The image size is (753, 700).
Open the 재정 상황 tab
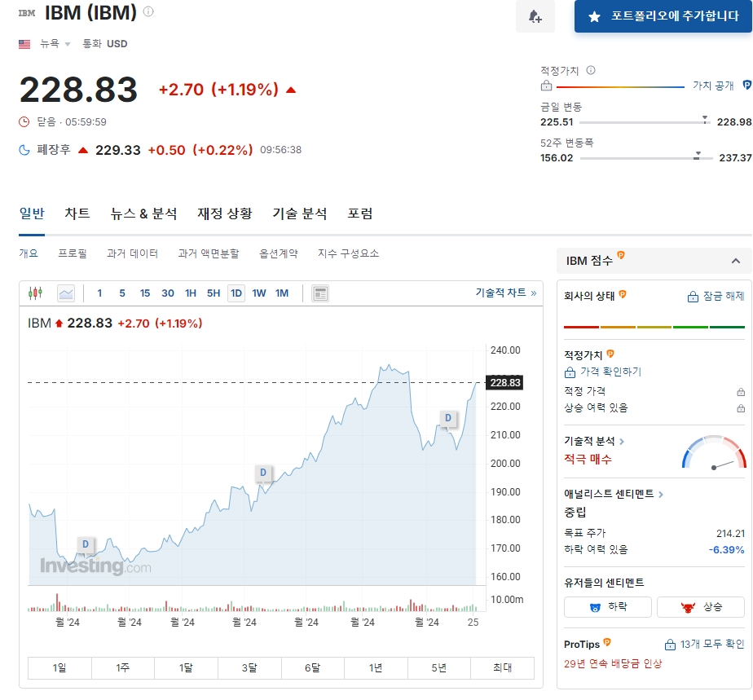(x=225, y=214)
